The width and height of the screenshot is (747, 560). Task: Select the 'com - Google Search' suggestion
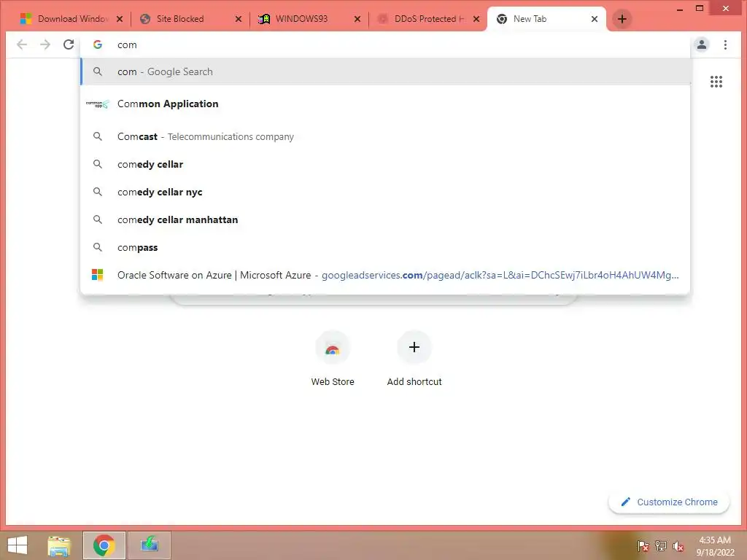click(x=386, y=71)
